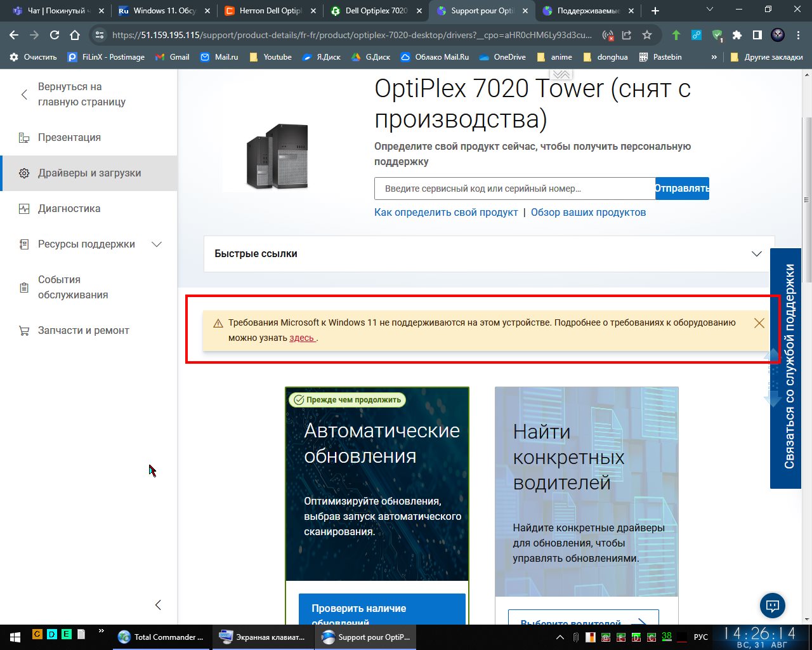Viewport: 812px width, 650px height.
Task: Switch to Экранная клавиатура in the taskbar
Action: click(263, 637)
